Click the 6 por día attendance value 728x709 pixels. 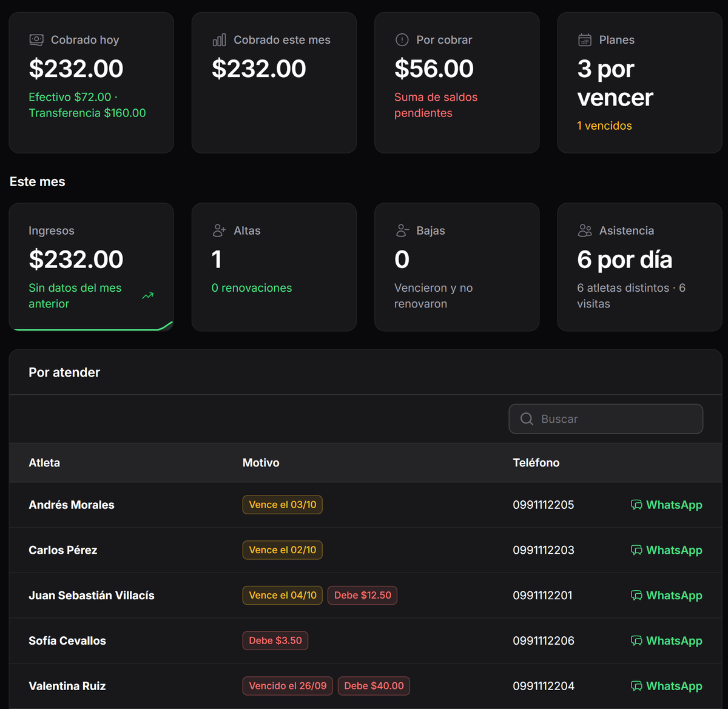(x=625, y=260)
